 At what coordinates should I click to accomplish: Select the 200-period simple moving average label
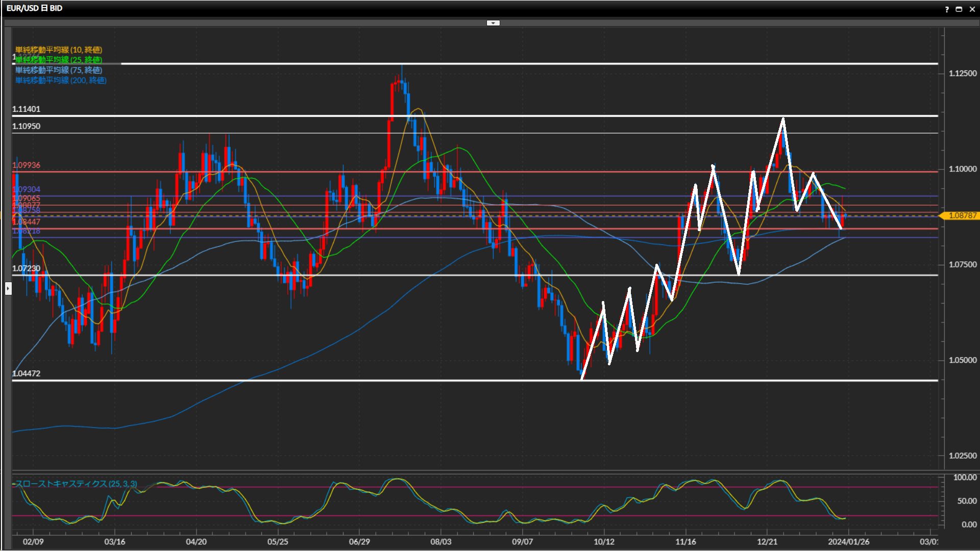(x=61, y=80)
